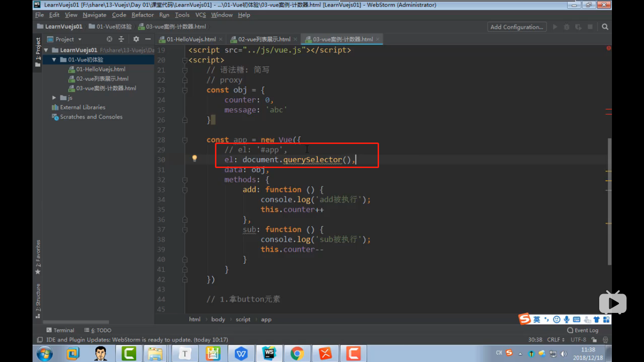Open the VCS menu
644x362 pixels.
point(201,15)
